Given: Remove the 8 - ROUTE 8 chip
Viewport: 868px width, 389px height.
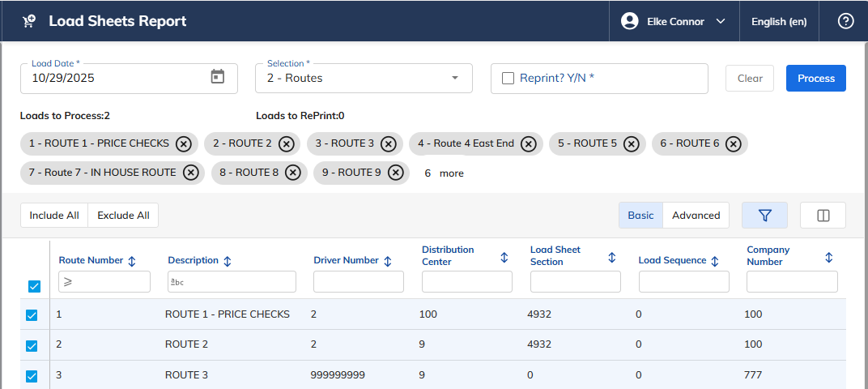Looking at the screenshot, I should [293, 173].
